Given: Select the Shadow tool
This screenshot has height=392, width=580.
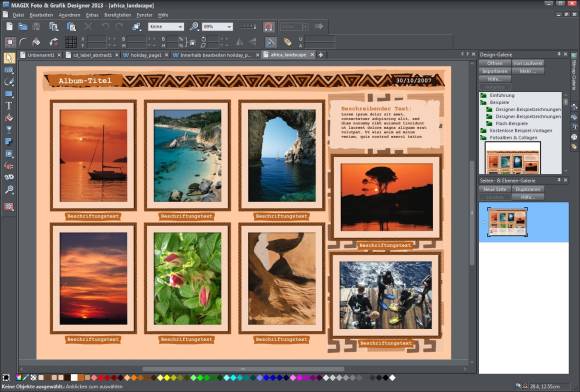Looking at the screenshot, I should click(x=9, y=142).
